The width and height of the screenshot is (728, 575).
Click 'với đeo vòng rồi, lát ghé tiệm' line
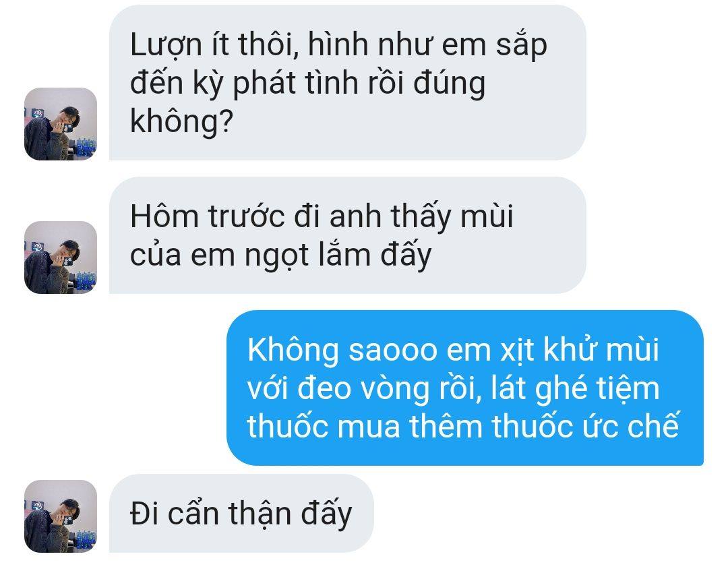[453, 388]
